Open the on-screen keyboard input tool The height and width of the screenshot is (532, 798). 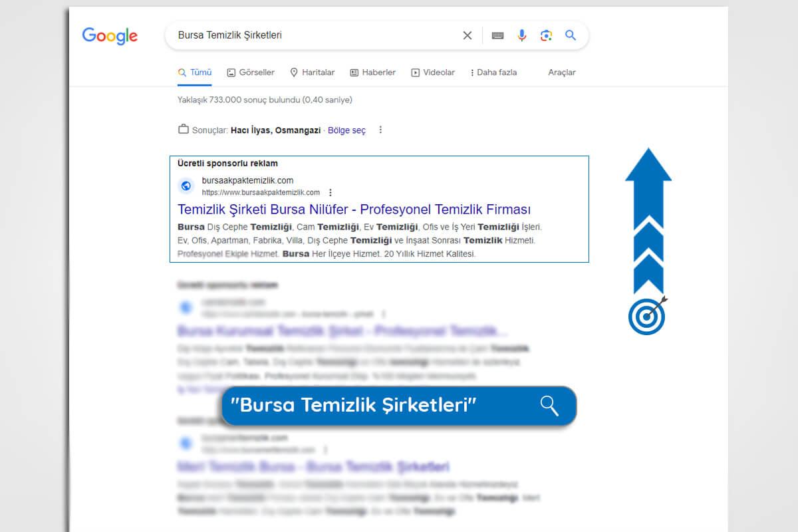(x=497, y=35)
